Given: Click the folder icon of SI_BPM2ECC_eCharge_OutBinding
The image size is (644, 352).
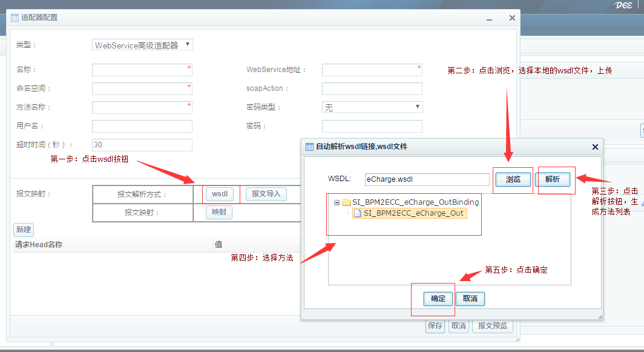Looking at the screenshot, I should tap(346, 202).
